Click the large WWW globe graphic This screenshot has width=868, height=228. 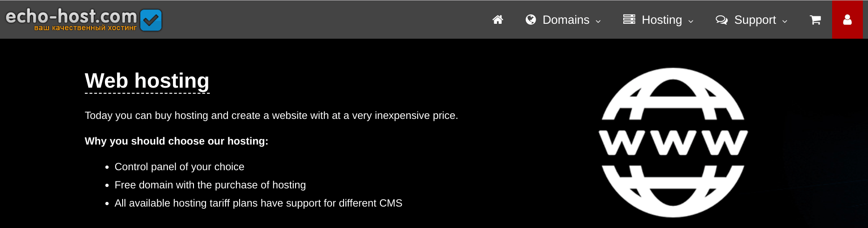[x=673, y=142]
